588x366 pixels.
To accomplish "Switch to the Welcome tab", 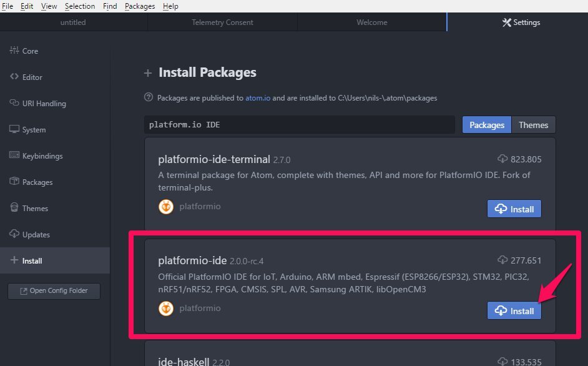I will click(x=372, y=22).
